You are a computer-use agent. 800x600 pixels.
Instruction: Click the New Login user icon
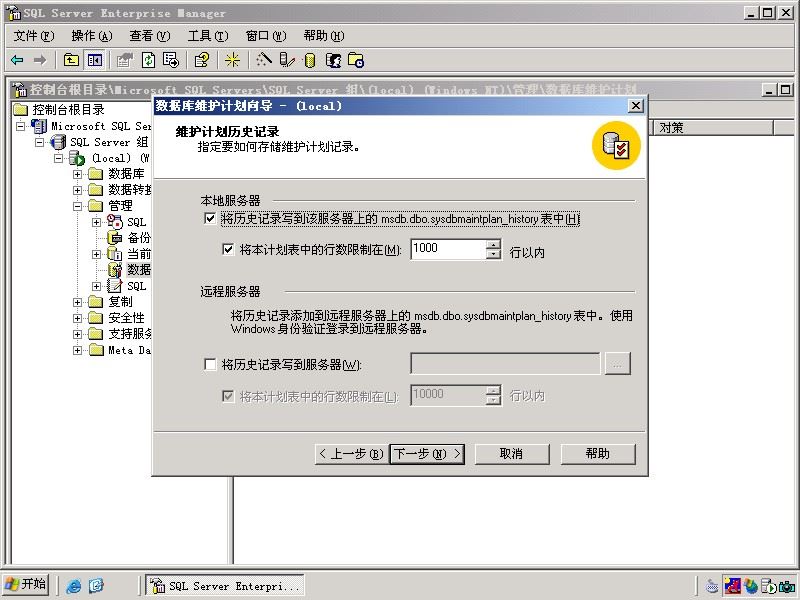pyautogui.click(x=333, y=60)
